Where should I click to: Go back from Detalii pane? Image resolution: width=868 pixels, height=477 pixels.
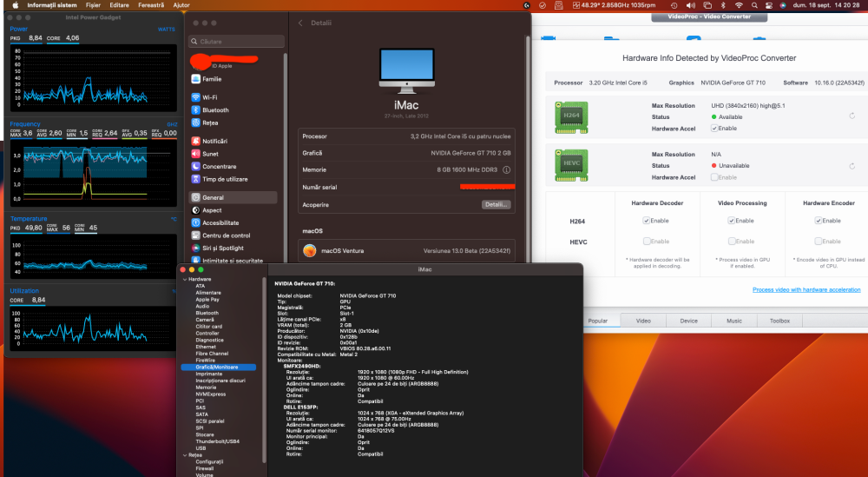(x=300, y=23)
